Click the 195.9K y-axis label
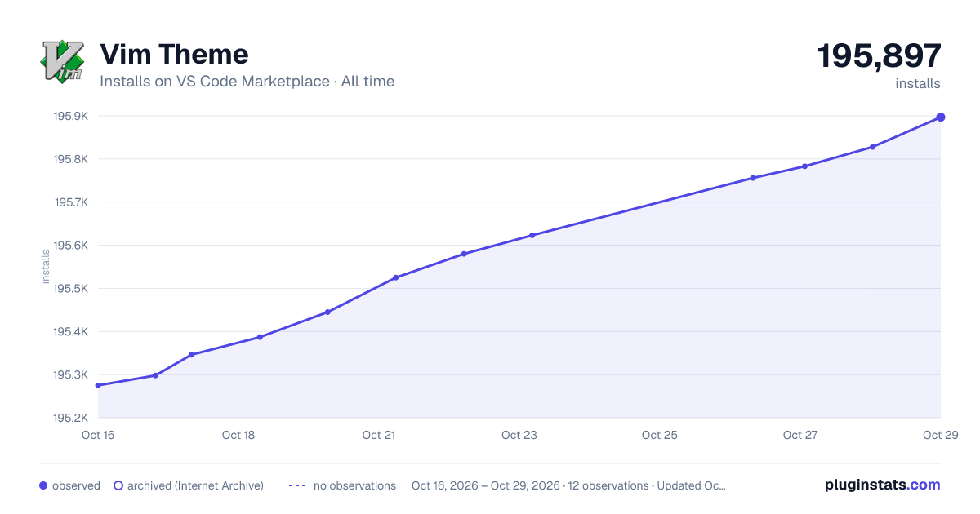 (70, 116)
